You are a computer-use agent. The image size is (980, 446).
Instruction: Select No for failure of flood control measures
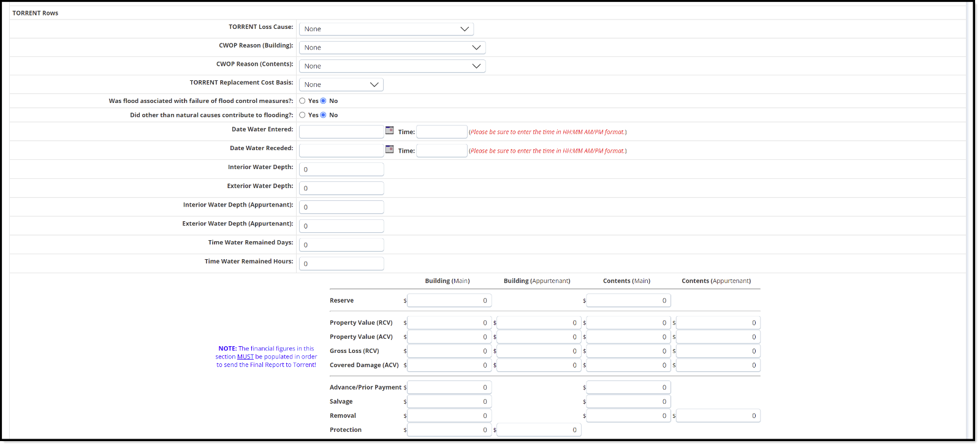[x=323, y=101]
